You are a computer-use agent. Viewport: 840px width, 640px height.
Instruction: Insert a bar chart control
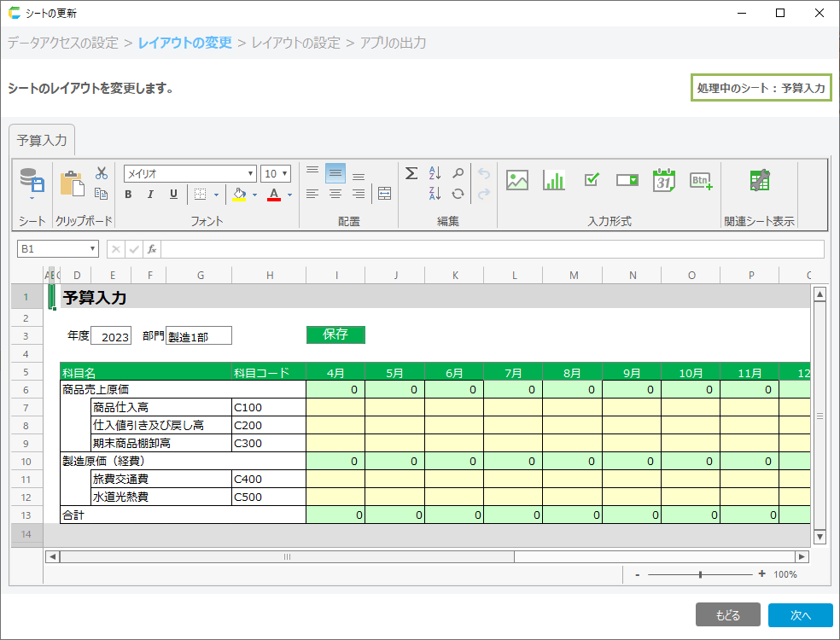(x=554, y=180)
